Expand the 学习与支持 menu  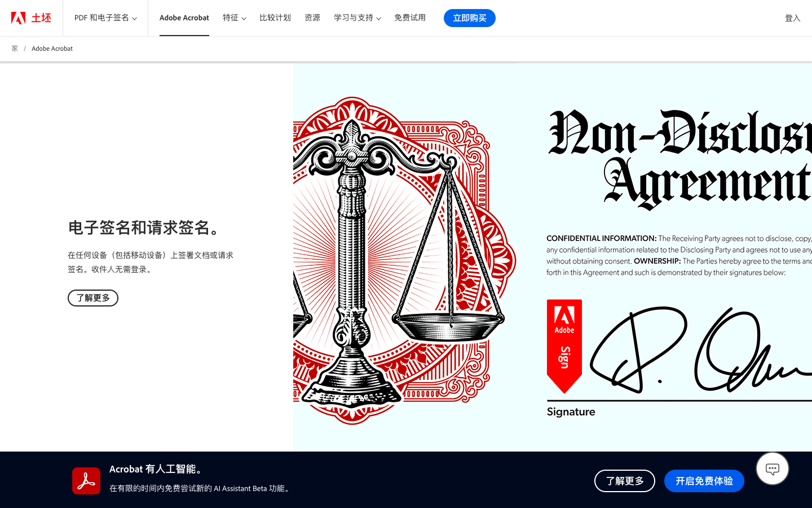click(x=358, y=18)
